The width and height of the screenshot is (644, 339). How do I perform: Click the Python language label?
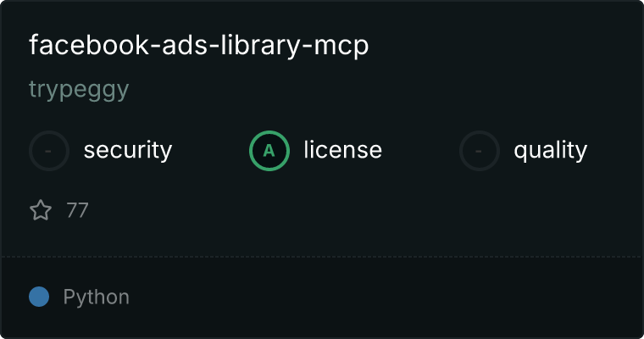tap(97, 297)
